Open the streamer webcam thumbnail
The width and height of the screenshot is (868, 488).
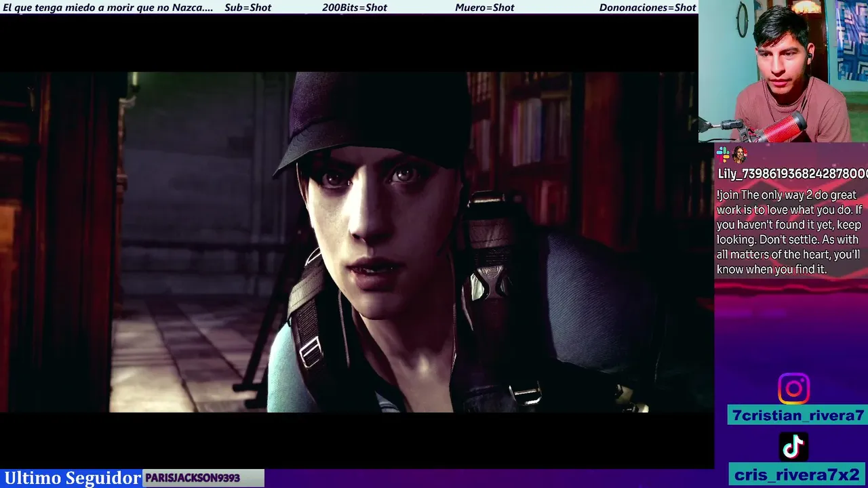[x=783, y=71]
